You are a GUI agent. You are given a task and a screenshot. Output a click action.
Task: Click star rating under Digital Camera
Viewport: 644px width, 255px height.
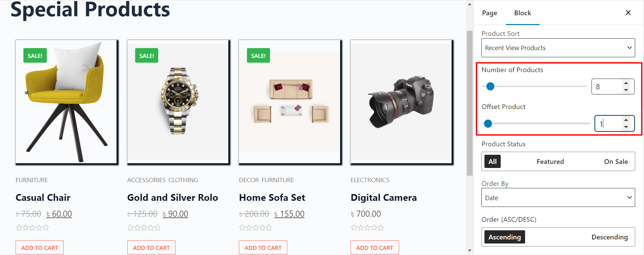367,228
